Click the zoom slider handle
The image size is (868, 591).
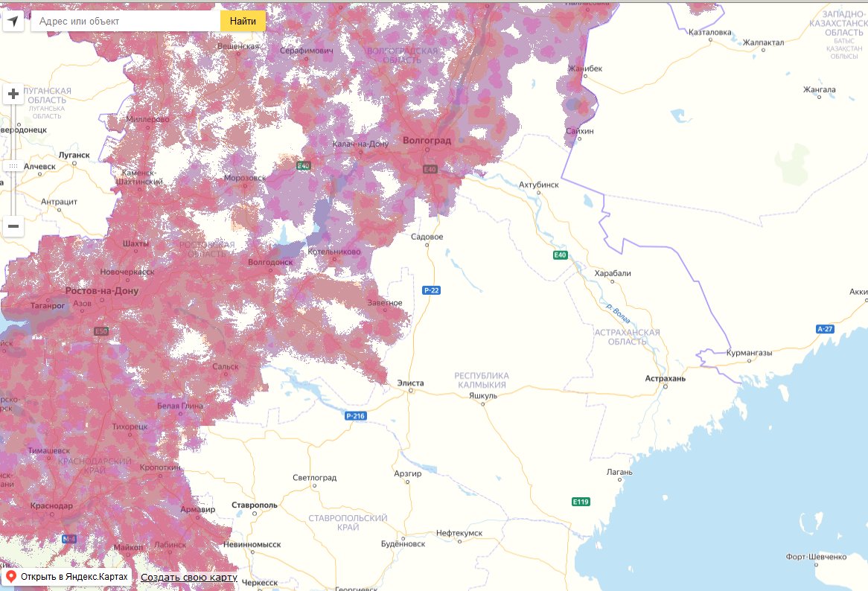[x=13, y=166]
